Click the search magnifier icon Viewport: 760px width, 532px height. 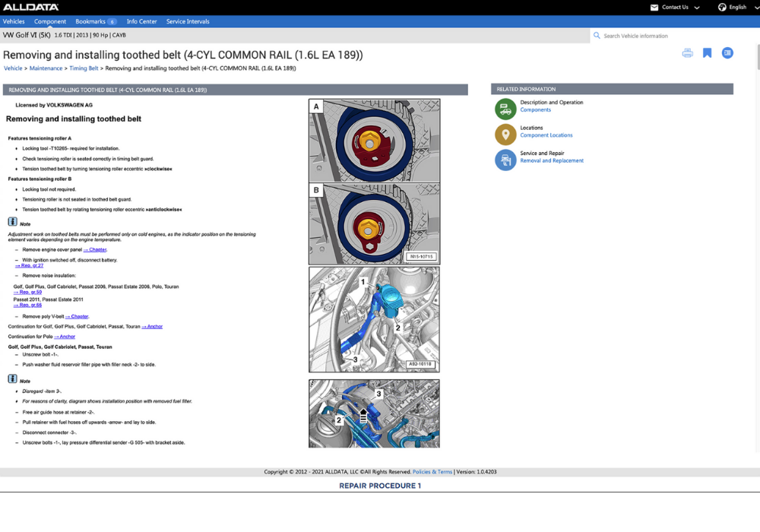(597, 36)
